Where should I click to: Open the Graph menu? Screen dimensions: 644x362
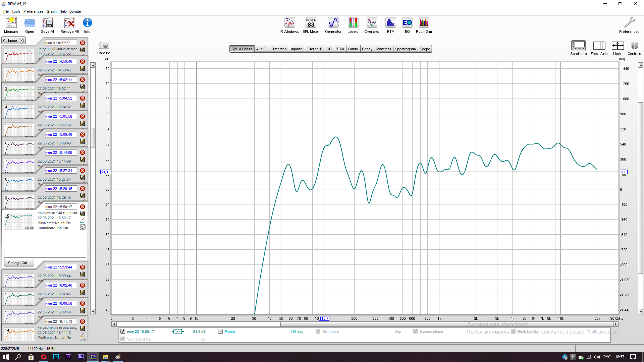click(51, 11)
